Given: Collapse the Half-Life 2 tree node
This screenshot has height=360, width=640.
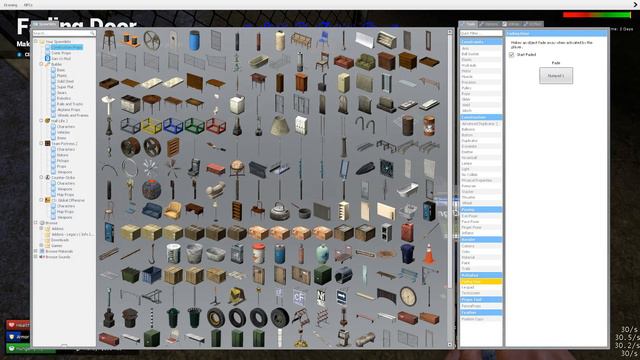Looking at the screenshot, I should (41, 121).
